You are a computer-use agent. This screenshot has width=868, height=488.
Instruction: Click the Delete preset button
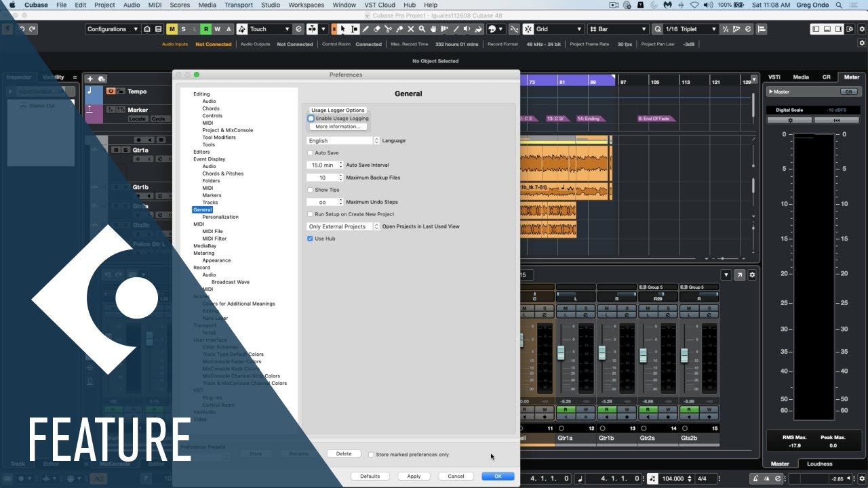pos(344,454)
